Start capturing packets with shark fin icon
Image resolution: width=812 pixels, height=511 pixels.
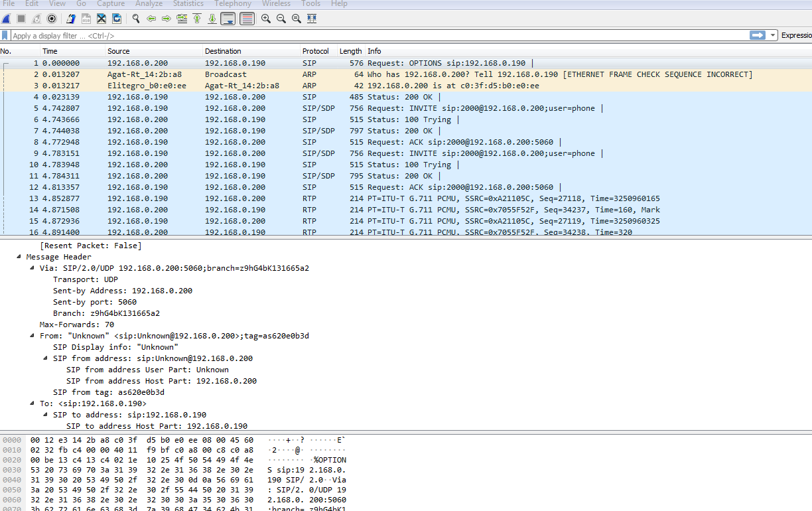click(x=6, y=19)
